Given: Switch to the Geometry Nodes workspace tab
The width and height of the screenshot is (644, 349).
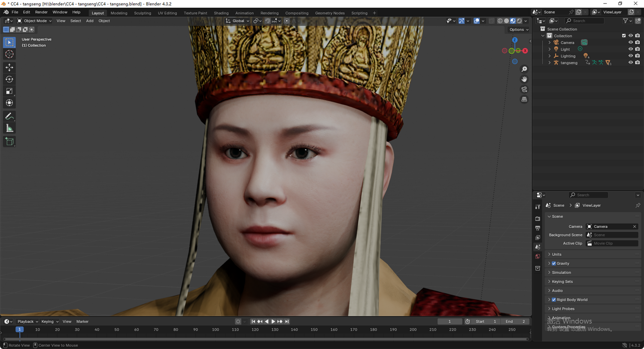Looking at the screenshot, I should tap(330, 13).
